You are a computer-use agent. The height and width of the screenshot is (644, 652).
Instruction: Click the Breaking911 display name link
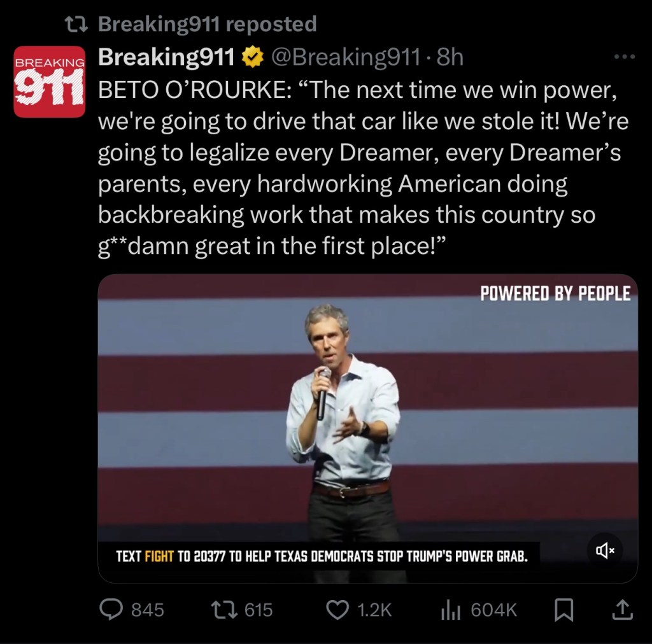click(x=166, y=59)
